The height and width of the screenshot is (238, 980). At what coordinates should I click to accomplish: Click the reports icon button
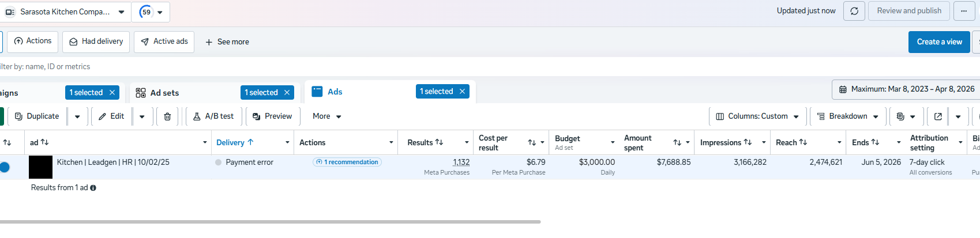[x=900, y=116]
